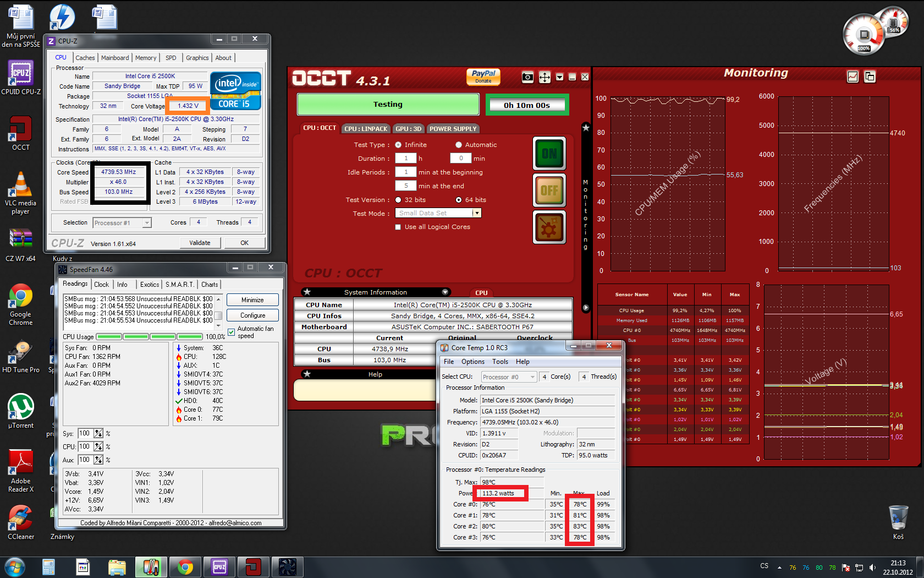Screen dimensions: 924x578
Task: Open the Koš recycle bin
Action: coord(898,522)
